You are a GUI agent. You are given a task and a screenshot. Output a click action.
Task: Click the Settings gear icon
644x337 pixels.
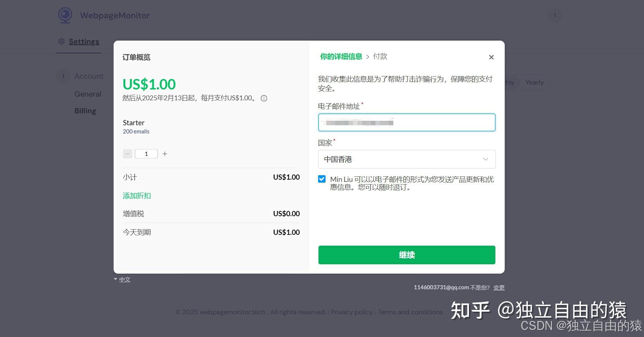tap(61, 41)
